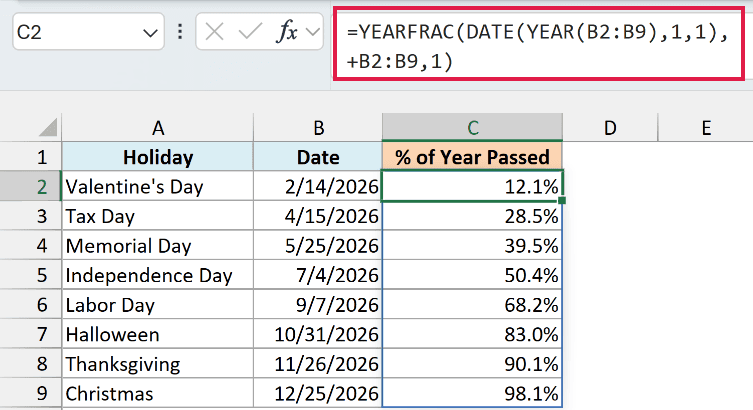Select column A header
The width and height of the screenshot is (753, 410).
pos(158,128)
